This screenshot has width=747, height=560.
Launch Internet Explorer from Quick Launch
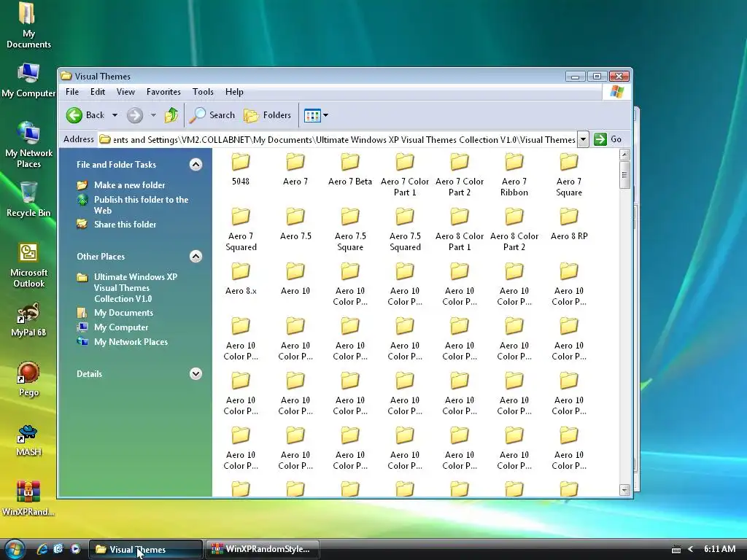click(42, 549)
